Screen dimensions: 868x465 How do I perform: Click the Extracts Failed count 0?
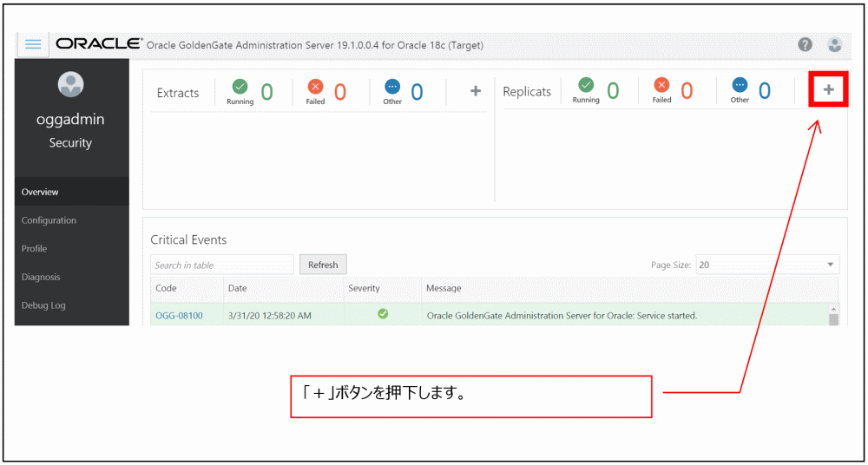[340, 92]
